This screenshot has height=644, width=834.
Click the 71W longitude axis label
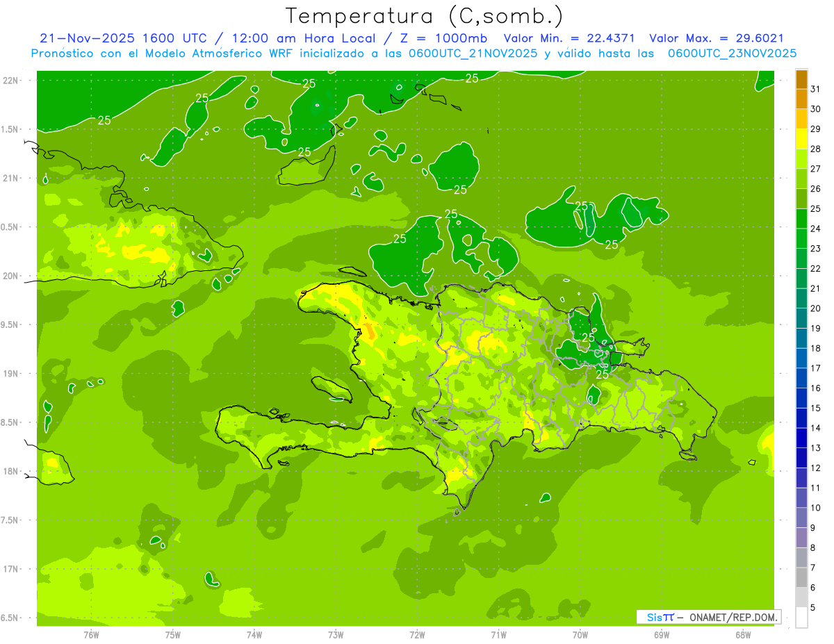coord(498,635)
